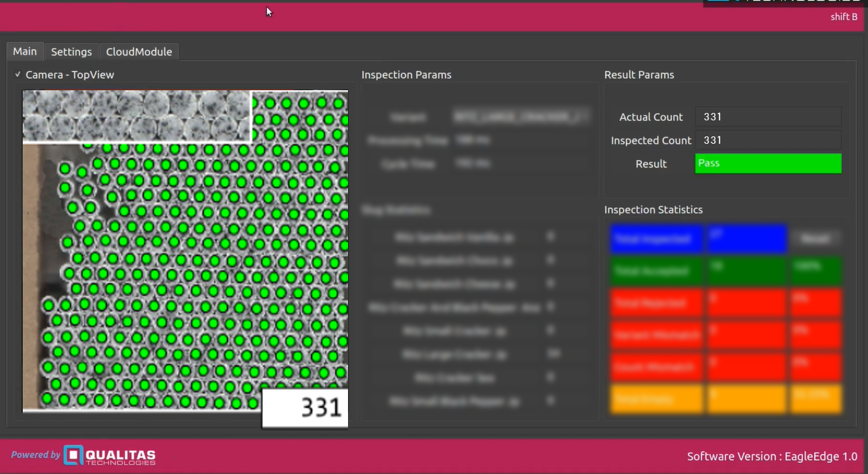
Task: Click the 'Inspection Statistics' heading
Action: click(653, 210)
